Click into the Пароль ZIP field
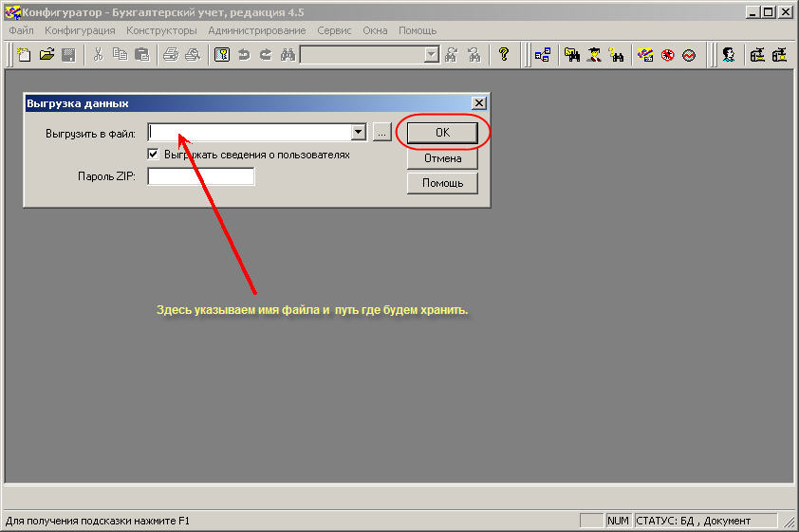 click(201, 176)
